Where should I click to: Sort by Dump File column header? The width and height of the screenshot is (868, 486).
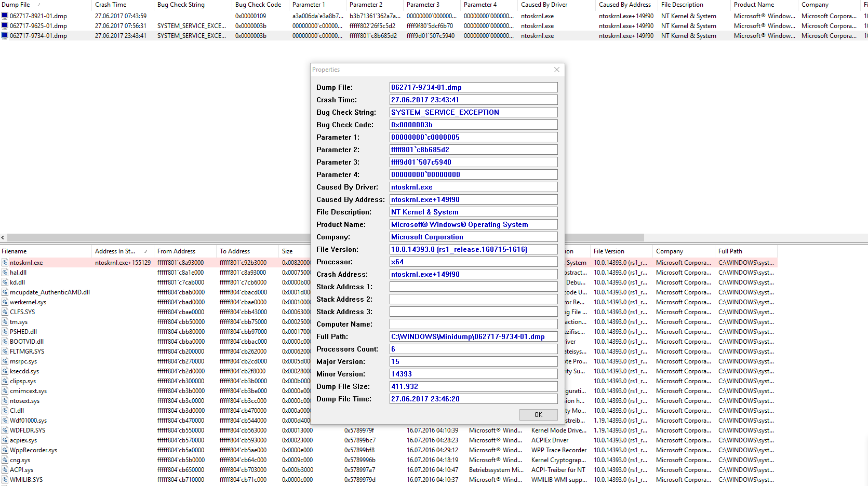[x=46, y=5]
